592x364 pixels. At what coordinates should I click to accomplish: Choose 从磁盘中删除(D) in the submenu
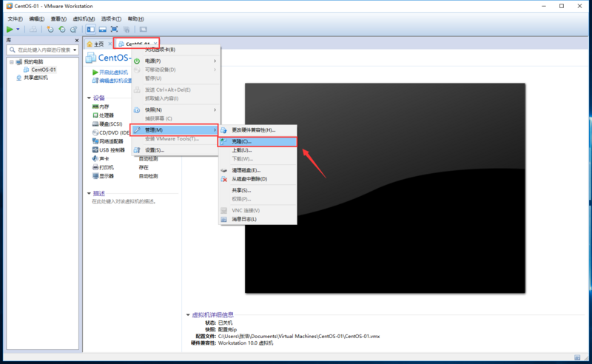[258, 179]
